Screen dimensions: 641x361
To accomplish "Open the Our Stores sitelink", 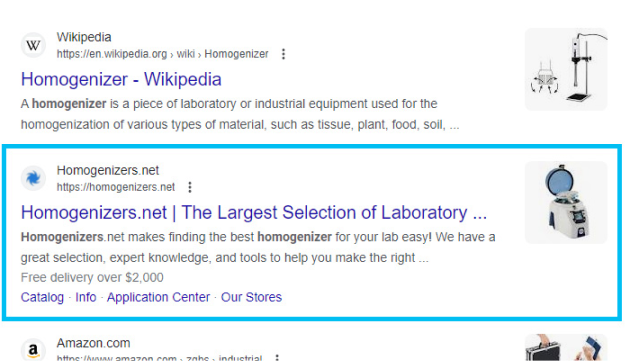I will 251,297.
